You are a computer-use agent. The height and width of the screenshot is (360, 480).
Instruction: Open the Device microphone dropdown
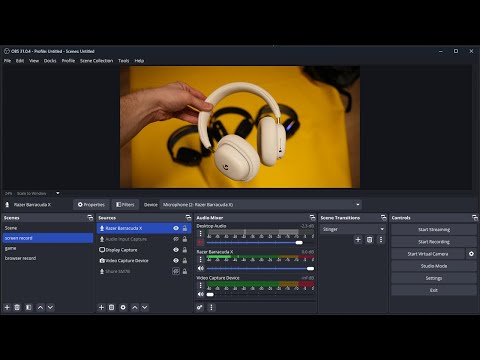pos(261,205)
